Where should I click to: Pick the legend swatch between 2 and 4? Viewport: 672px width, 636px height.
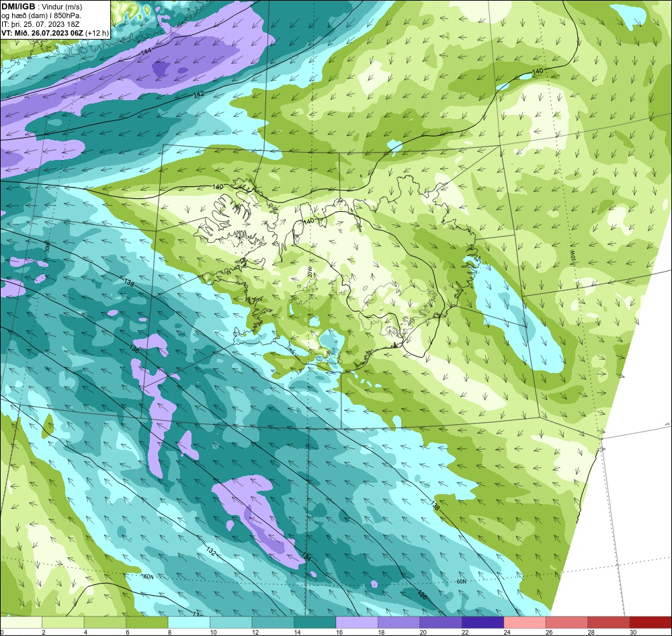[63, 622]
